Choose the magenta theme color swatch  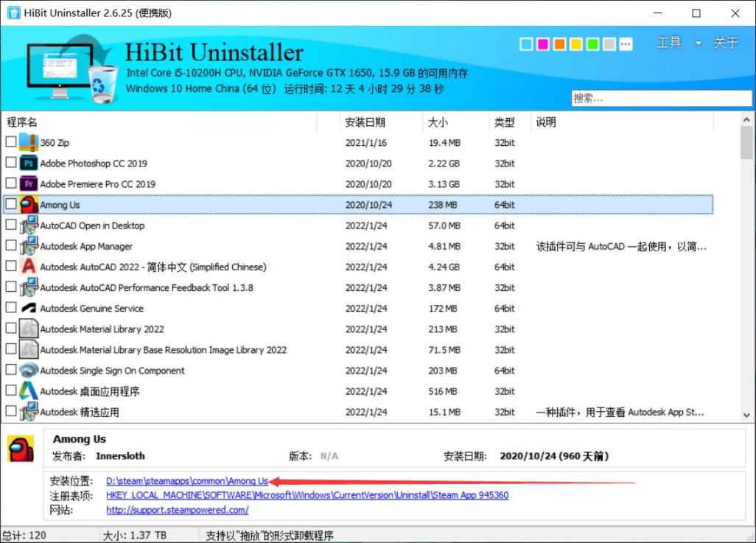543,44
